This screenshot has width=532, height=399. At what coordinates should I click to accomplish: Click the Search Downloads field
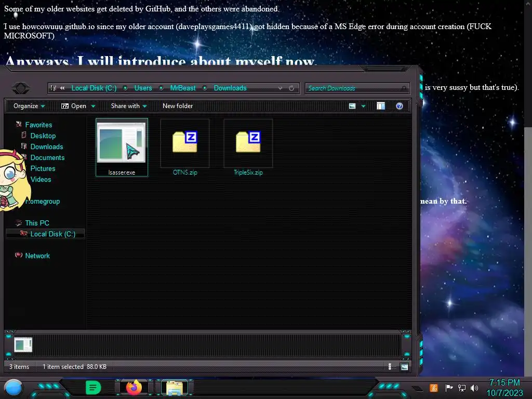(x=357, y=88)
